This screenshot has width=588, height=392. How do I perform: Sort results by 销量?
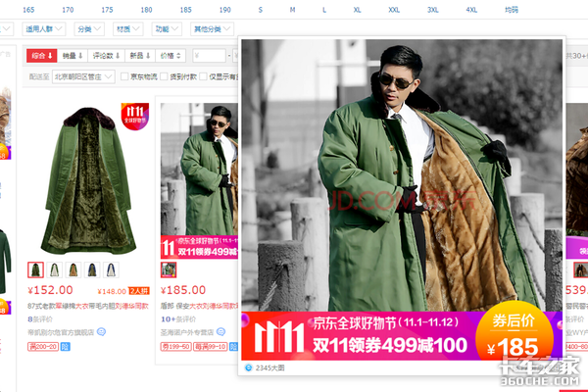pyautogui.click(x=73, y=56)
